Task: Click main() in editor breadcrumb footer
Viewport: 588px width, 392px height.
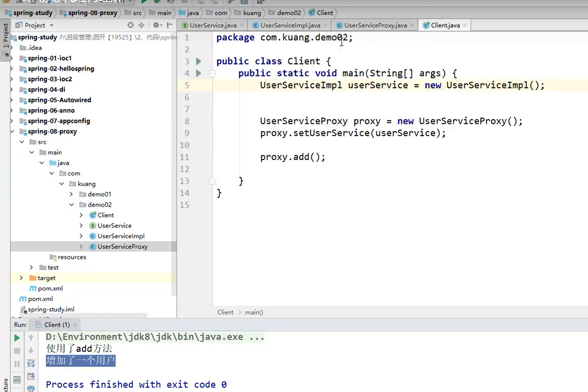Action: (x=254, y=312)
